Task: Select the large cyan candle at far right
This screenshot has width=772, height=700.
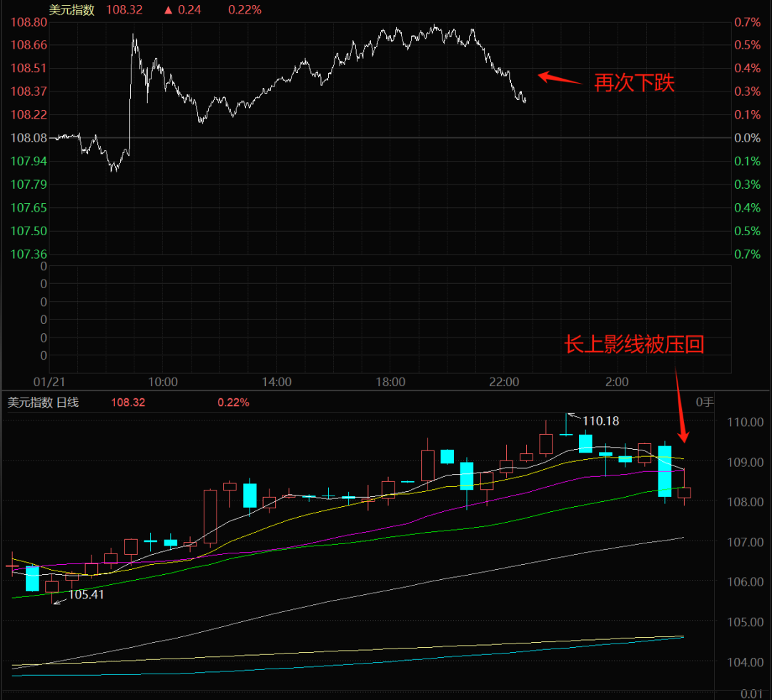Action: [665, 470]
